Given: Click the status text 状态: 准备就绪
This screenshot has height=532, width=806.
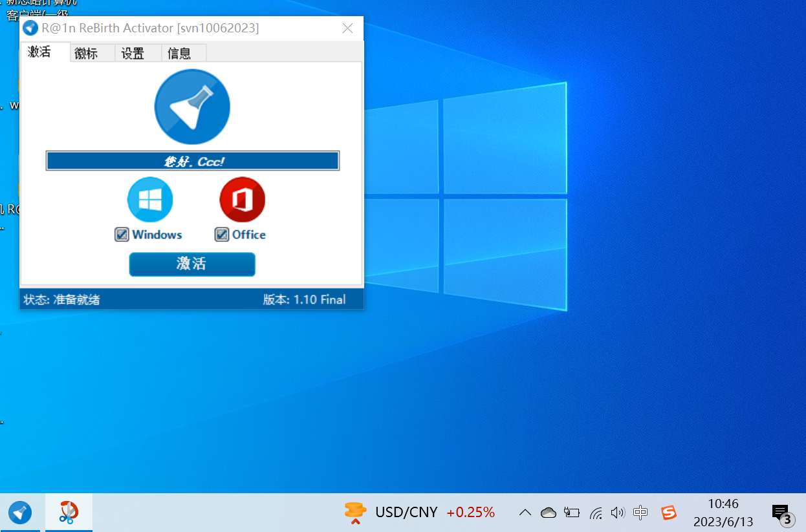Looking at the screenshot, I should click(x=62, y=300).
